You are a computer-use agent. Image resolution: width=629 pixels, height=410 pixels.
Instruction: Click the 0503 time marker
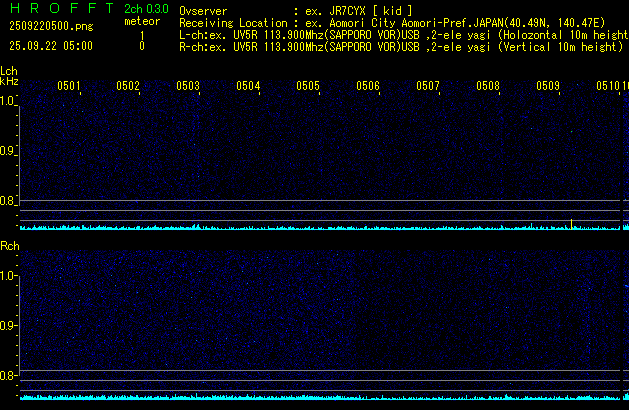point(188,86)
